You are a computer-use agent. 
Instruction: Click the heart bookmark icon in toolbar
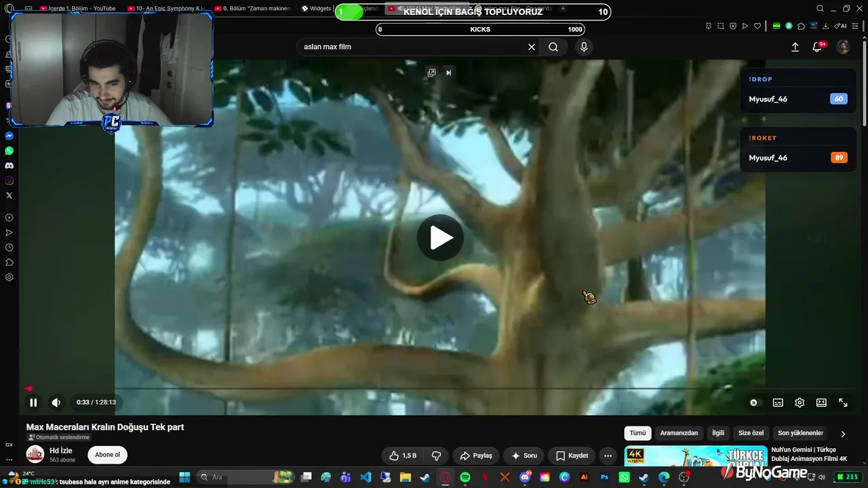(757, 26)
